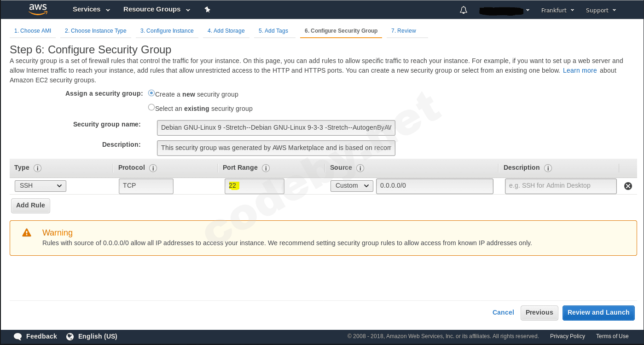Open the Custom source dropdown

[352, 185]
